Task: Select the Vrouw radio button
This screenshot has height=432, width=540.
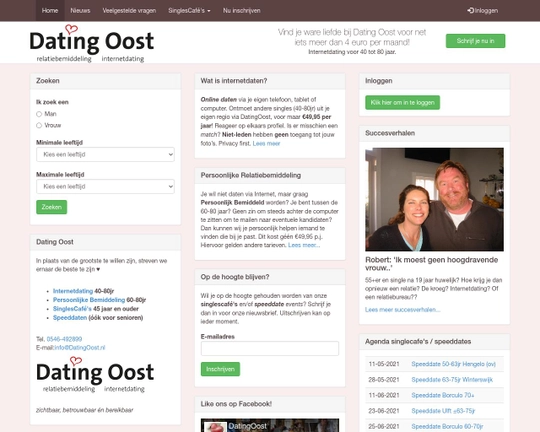Action: 39,125
